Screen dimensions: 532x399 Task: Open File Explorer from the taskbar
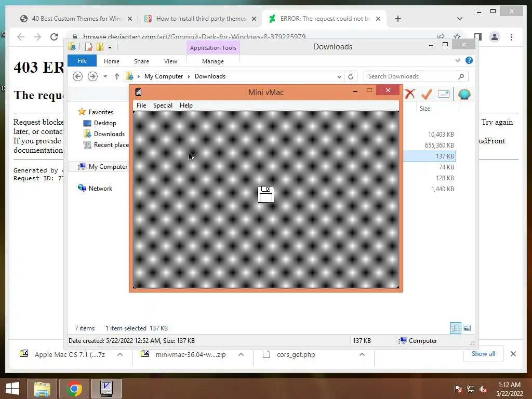click(x=42, y=389)
